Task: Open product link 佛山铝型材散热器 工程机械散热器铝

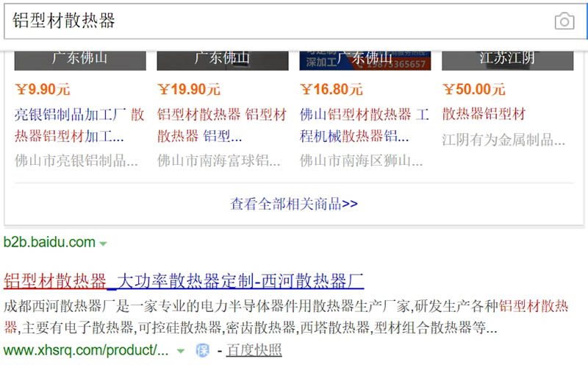Action: pos(365,125)
